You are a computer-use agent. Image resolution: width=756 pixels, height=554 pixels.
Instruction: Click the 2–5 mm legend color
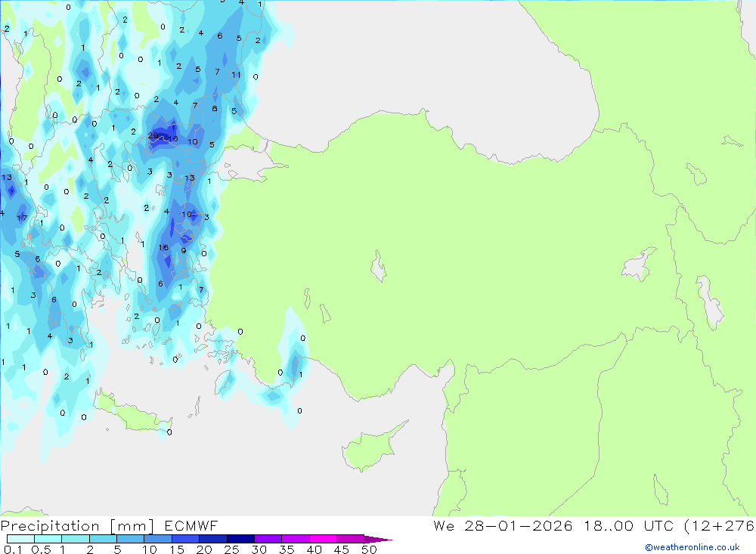pos(103,539)
